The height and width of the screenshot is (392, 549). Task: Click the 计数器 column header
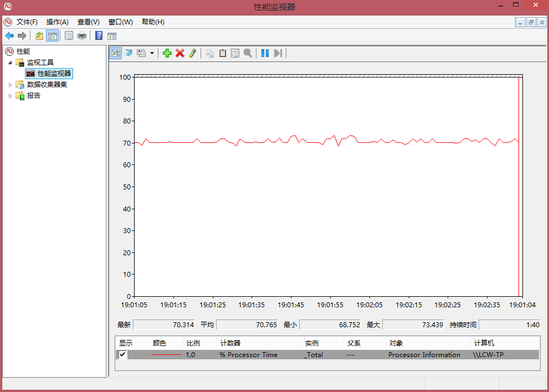(230, 343)
